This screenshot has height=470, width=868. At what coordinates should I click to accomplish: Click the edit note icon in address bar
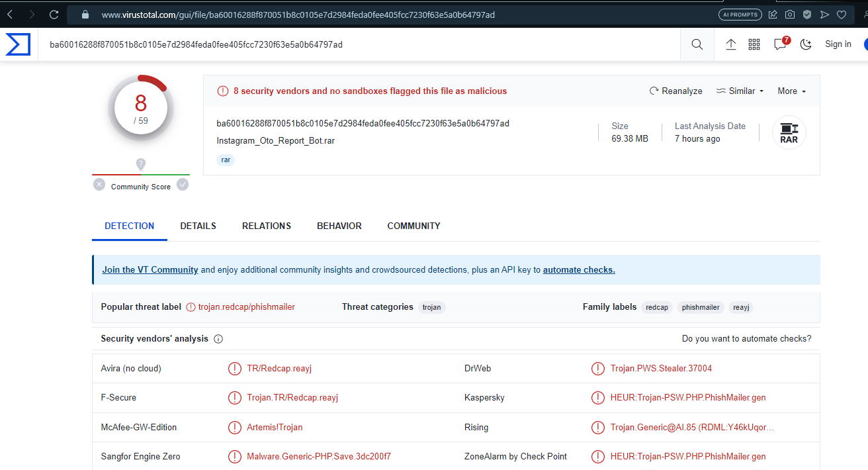pyautogui.click(x=773, y=14)
